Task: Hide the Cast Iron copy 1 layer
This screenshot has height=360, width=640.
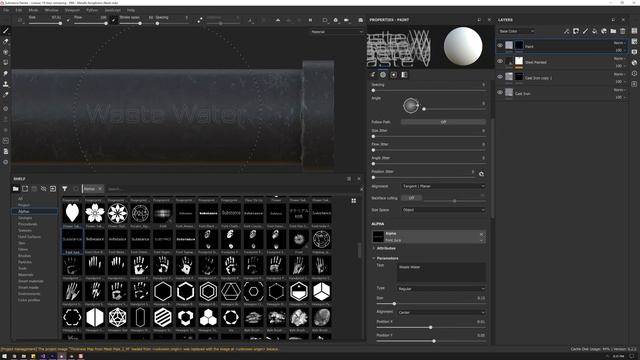Action: click(x=500, y=77)
